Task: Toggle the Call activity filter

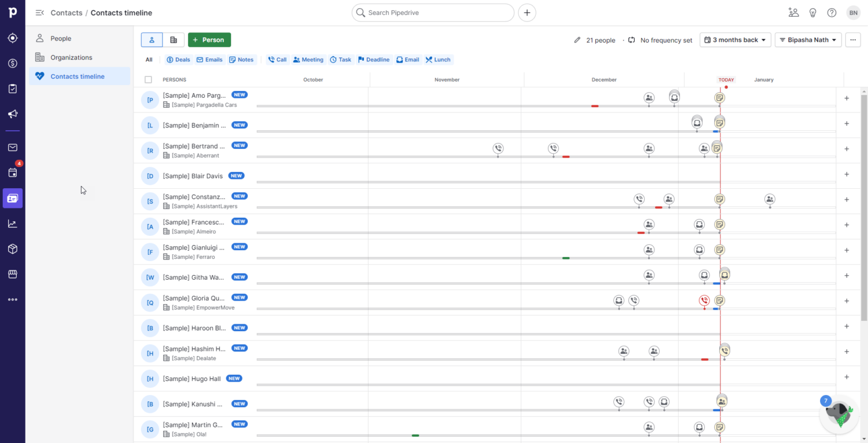Action: pos(277,60)
